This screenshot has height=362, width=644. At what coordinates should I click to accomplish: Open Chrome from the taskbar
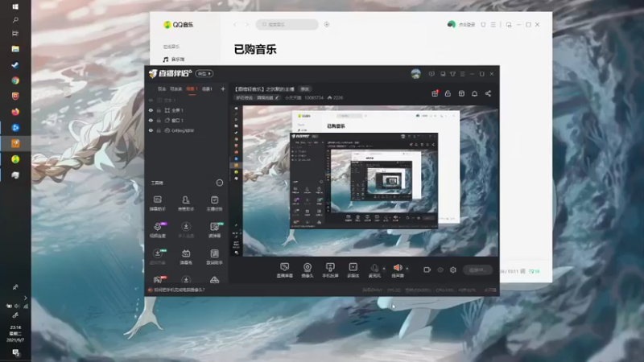coord(15,80)
